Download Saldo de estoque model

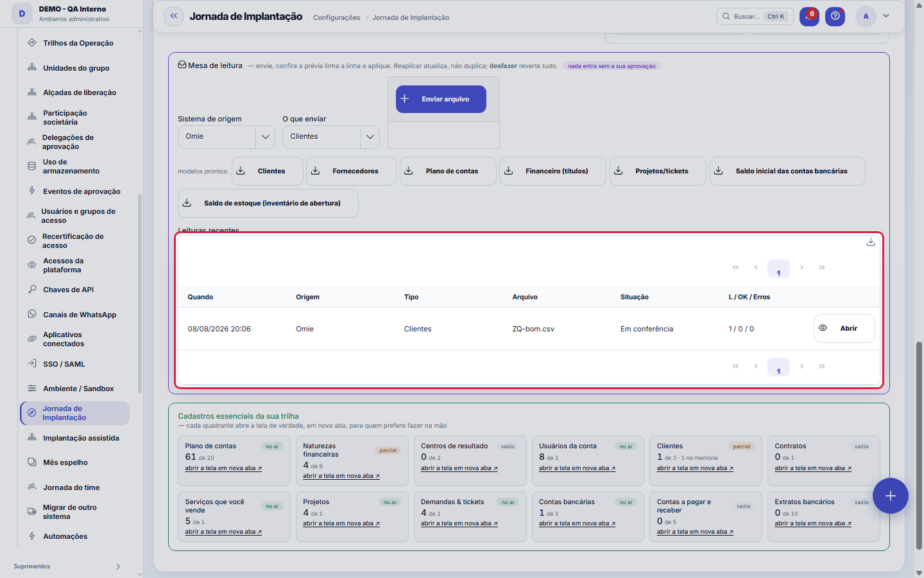pos(268,204)
